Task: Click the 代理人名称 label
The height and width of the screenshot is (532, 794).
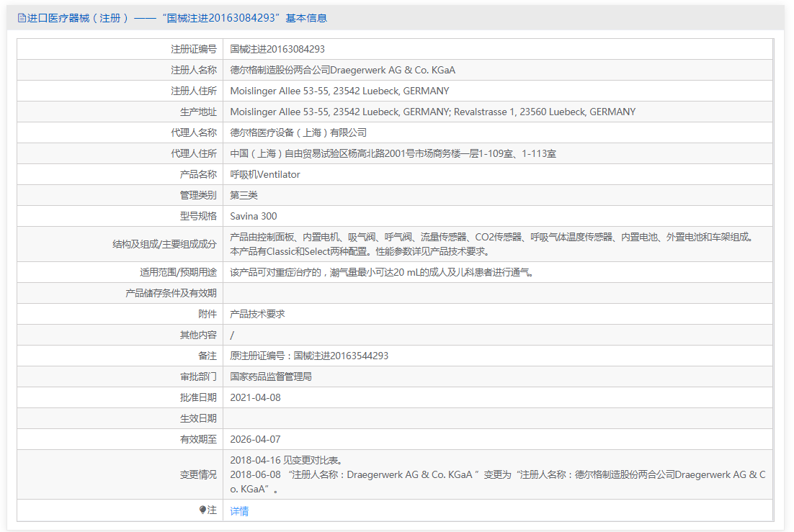Action: tap(193, 132)
